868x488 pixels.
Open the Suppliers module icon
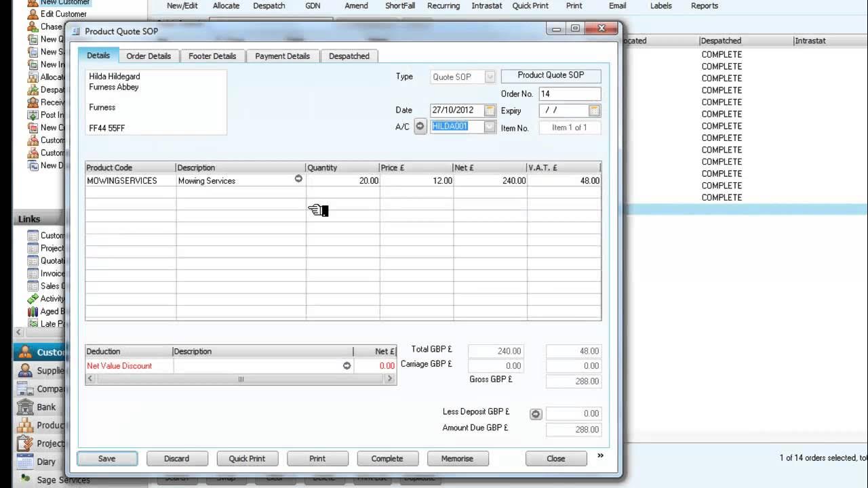tap(25, 370)
